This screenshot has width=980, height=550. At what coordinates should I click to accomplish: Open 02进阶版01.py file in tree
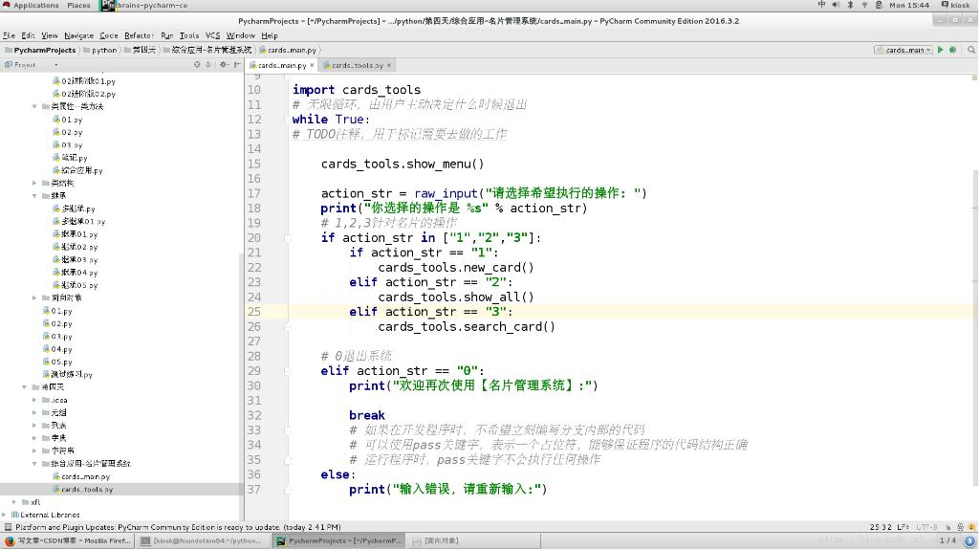(84, 81)
